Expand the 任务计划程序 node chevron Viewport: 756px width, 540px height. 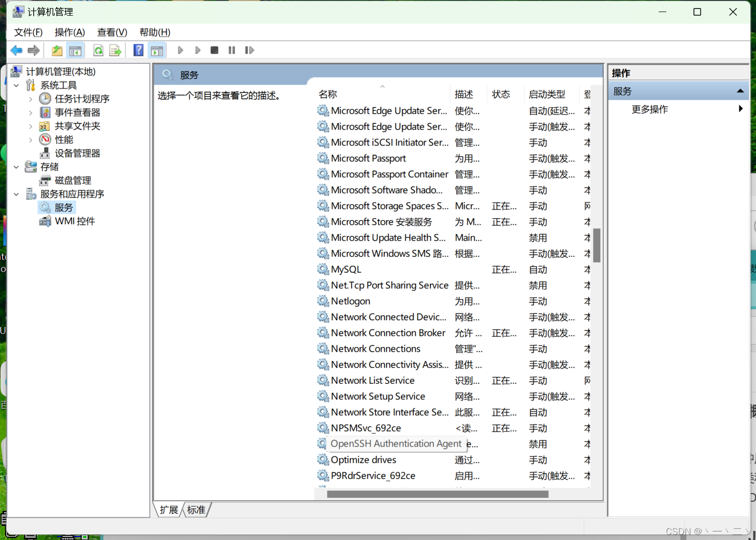tap(31, 99)
